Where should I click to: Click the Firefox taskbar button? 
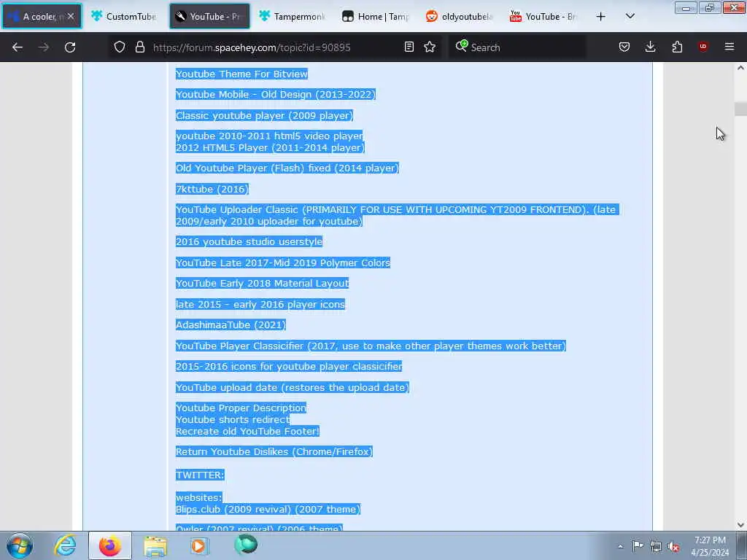tap(109, 545)
